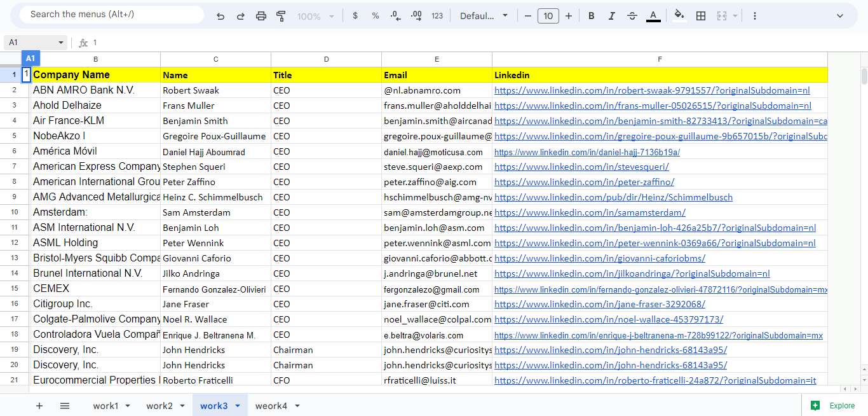Apply the Borders tool

coord(701,16)
